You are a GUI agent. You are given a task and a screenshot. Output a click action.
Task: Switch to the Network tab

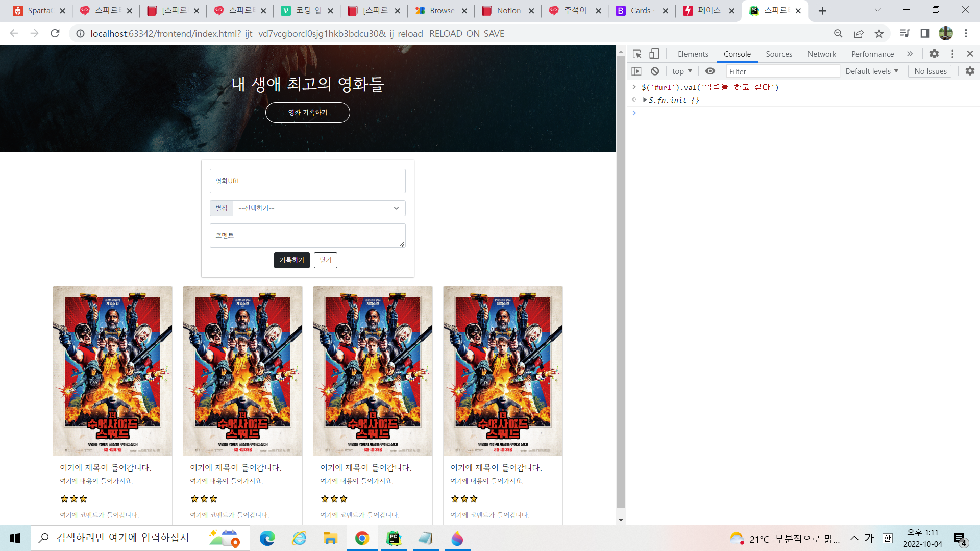[822, 54]
